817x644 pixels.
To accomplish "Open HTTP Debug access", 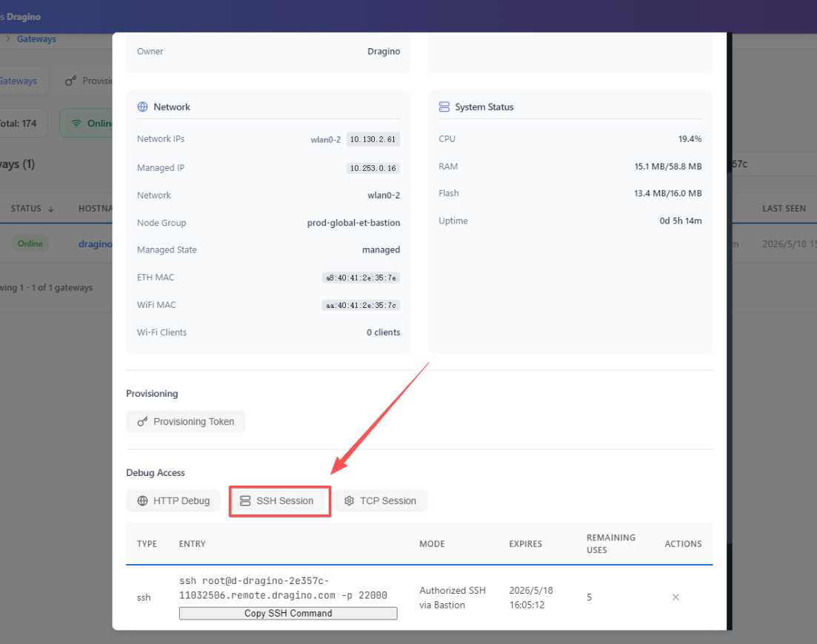I will 173,501.
